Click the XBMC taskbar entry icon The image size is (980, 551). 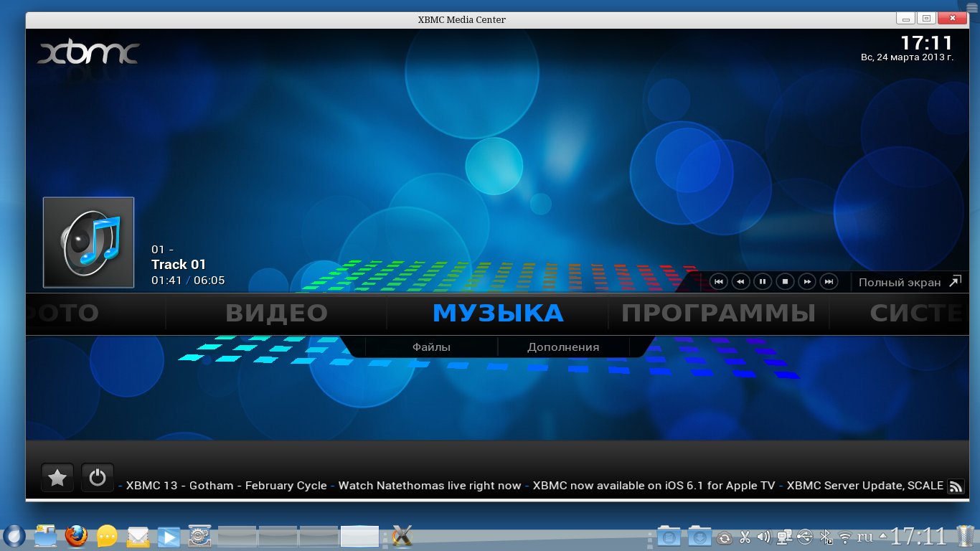402,536
